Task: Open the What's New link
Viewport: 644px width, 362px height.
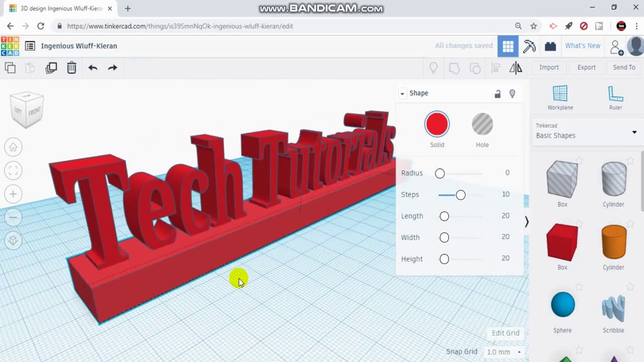Action: coord(583,46)
